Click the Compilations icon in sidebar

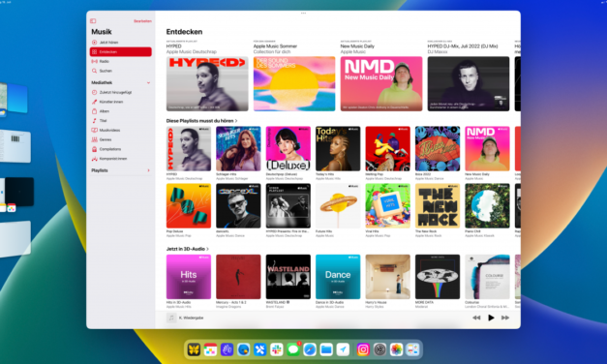tap(94, 149)
